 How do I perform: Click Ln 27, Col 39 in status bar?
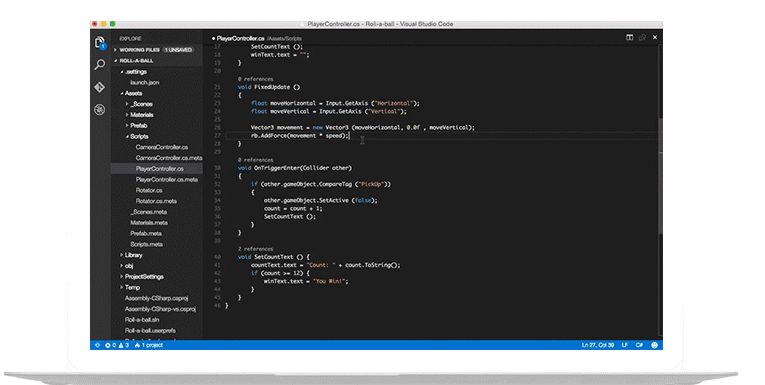coord(598,345)
